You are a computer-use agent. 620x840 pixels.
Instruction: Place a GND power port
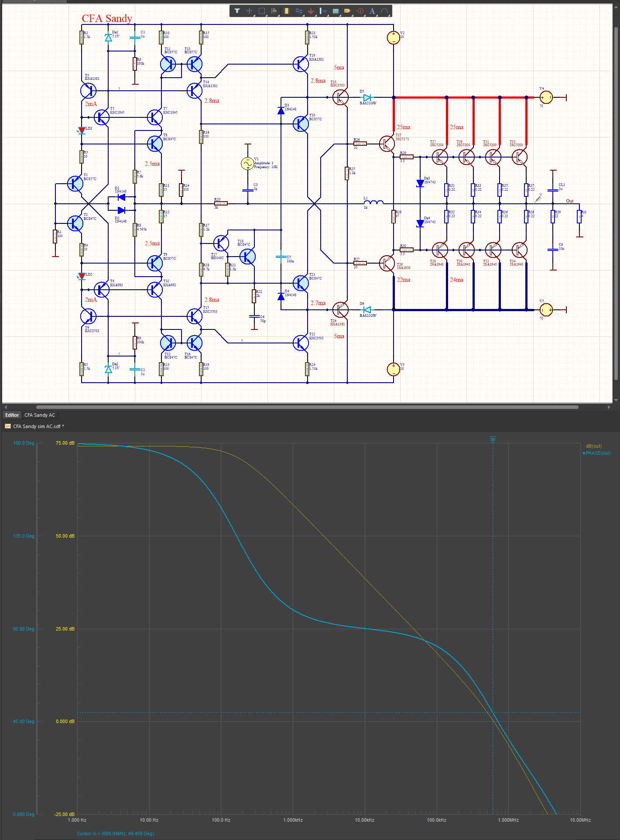311,11
